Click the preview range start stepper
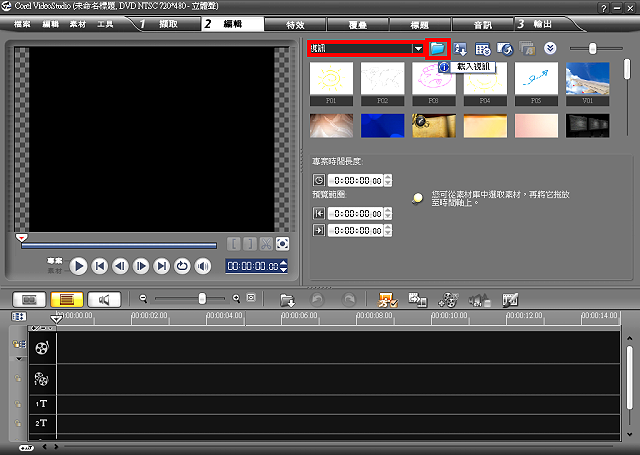Image resolution: width=640 pixels, height=455 pixels. coord(388,213)
